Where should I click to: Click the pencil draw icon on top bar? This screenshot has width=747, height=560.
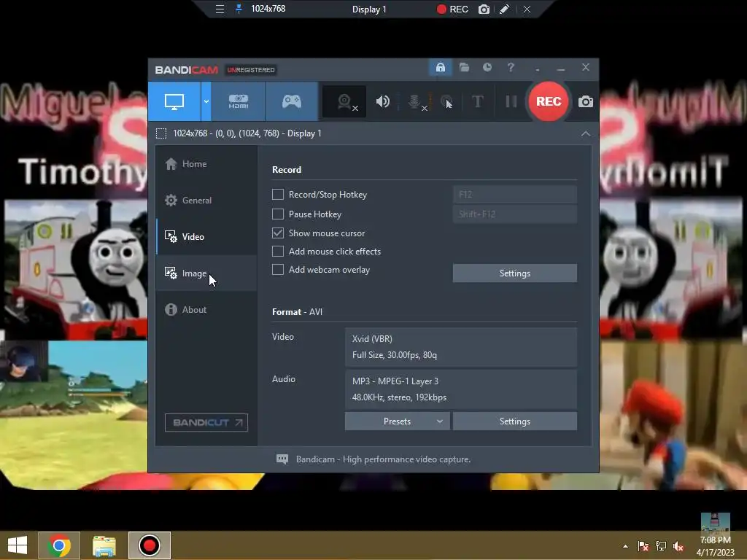pos(505,9)
